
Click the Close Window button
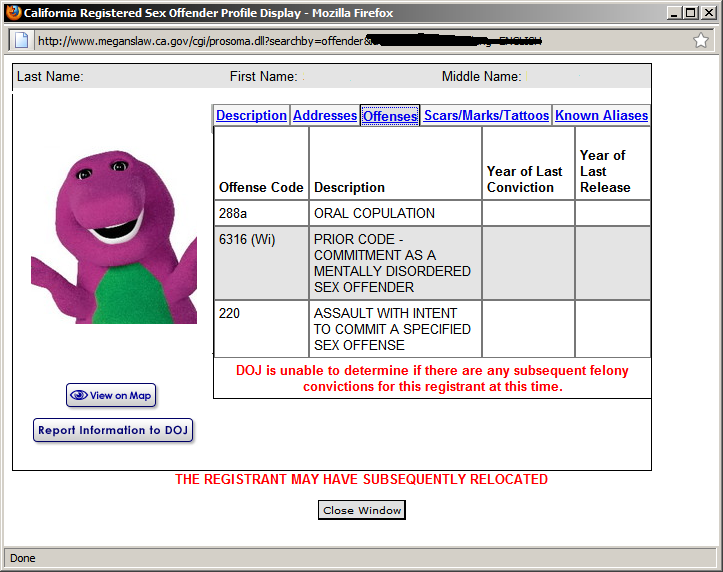click(362, 510)
